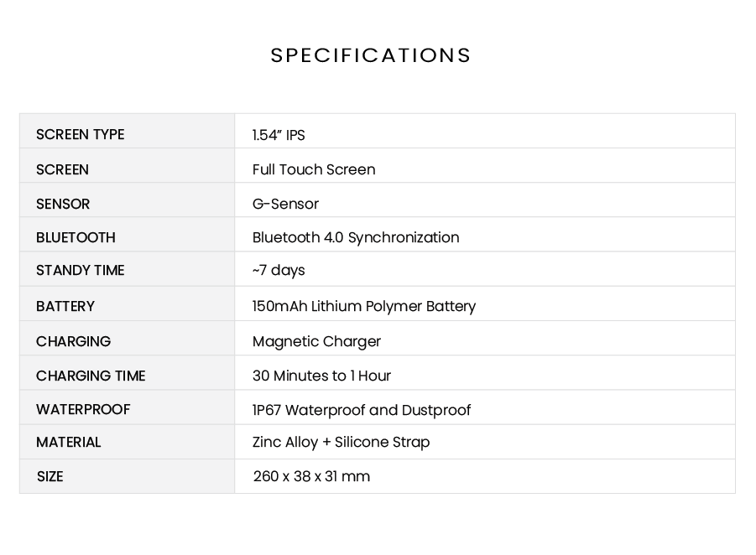Click the SPECIFICATIONS heading
Viewport: 756px width, 555px height.
(371, 55)
